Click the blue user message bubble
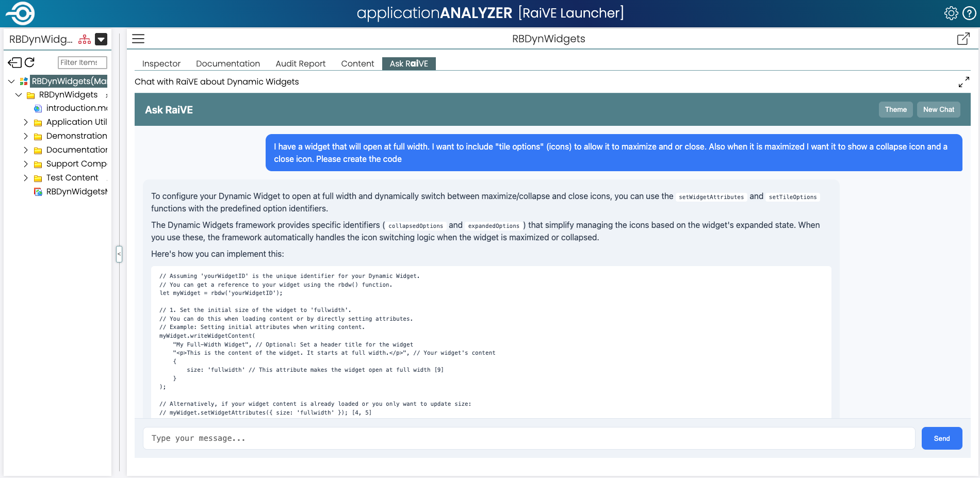The height and width of the screenshot is (478, 980). pyautogui.click(x=614, y=153)
